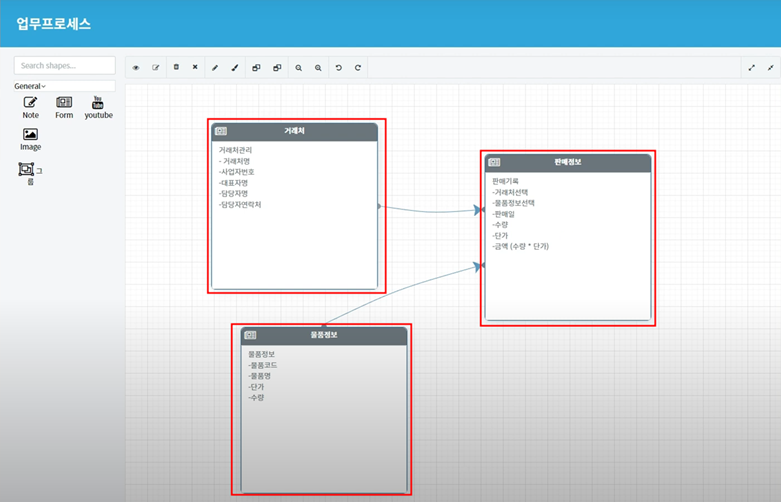Select the 물품정보 node title bar
This screenshot has width=781, height=502.
pos(324,336)
